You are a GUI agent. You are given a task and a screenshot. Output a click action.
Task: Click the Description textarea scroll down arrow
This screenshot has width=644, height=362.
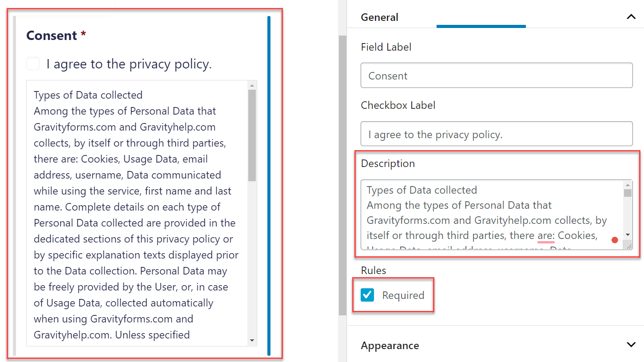point(628,235)
